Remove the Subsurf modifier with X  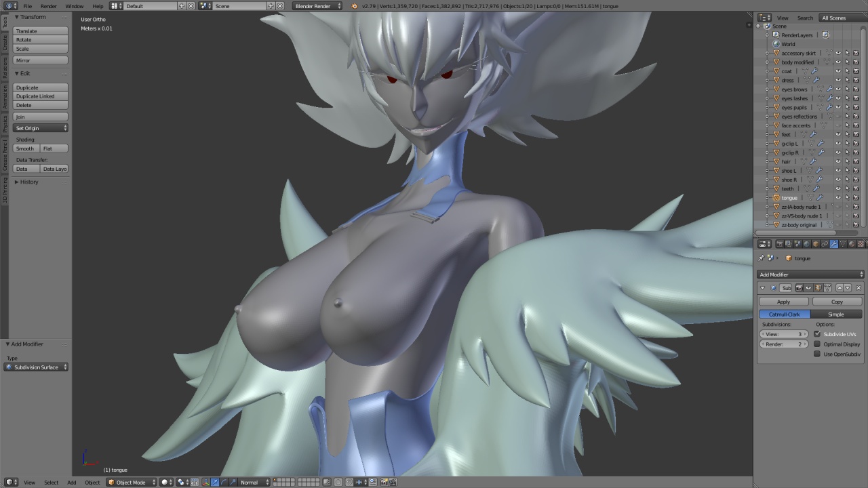(859, 288)
